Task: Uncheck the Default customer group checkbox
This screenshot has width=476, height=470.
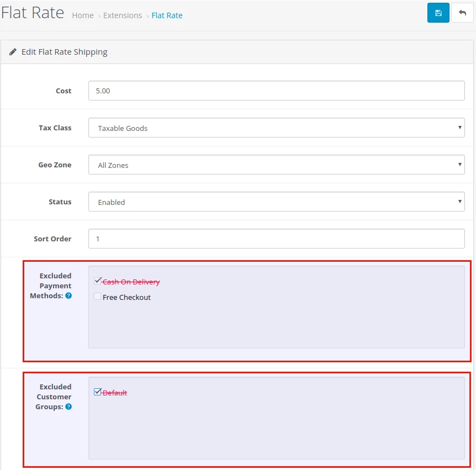Action: (x=98, y=392)
